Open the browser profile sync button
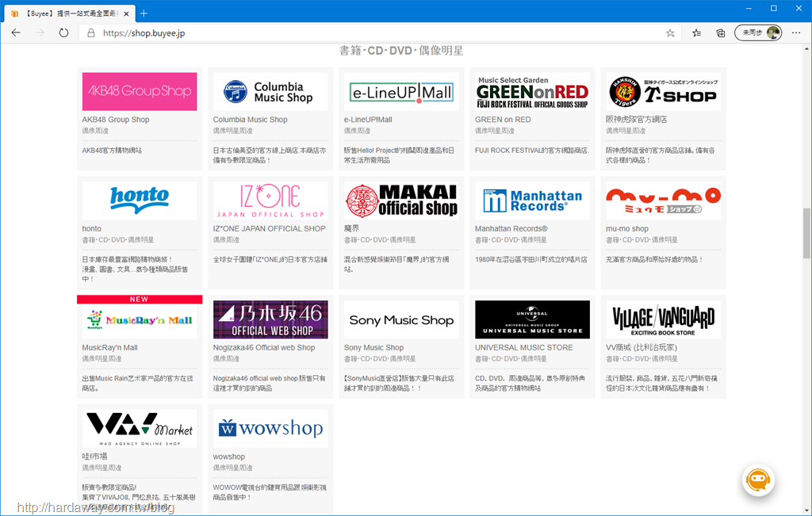The height and width of the screenshot is (516, 812). click(757, 32)
